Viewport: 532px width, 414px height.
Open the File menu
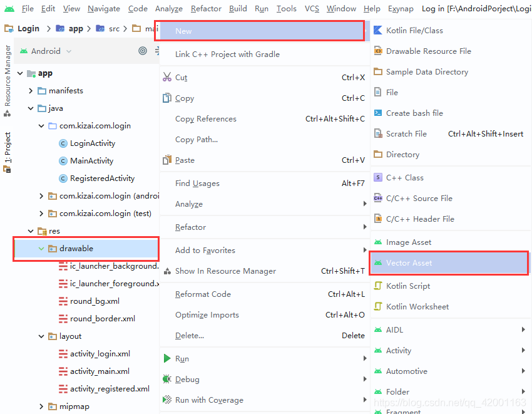[x=28, y=9]
